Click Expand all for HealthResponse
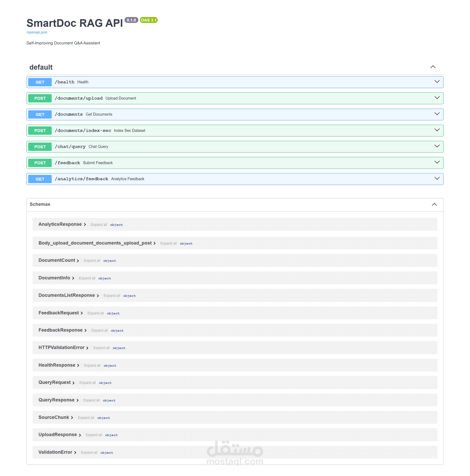 (x=92, y=365)
